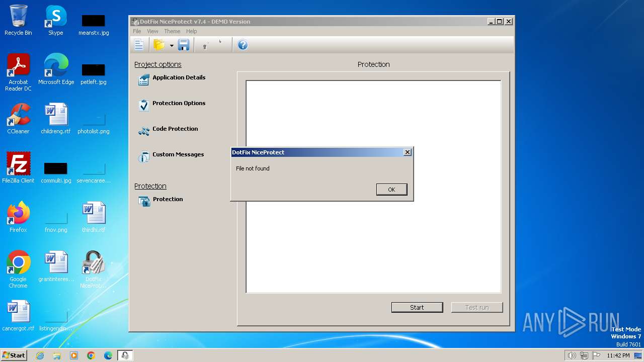644x362 pixels.
Task: Click the Project options heading
Action: [x=158, y=64]
